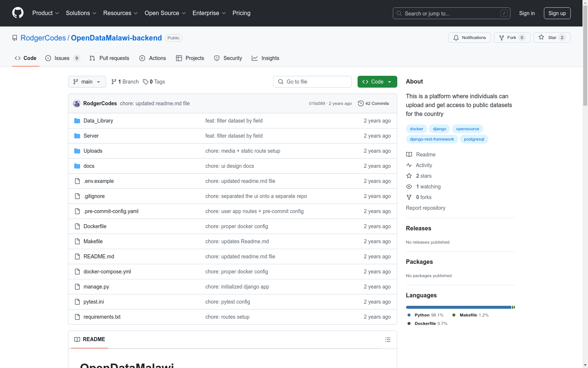The image size is (588, 368).
Task: Click the Report repository link
Action: click(426, 208)
